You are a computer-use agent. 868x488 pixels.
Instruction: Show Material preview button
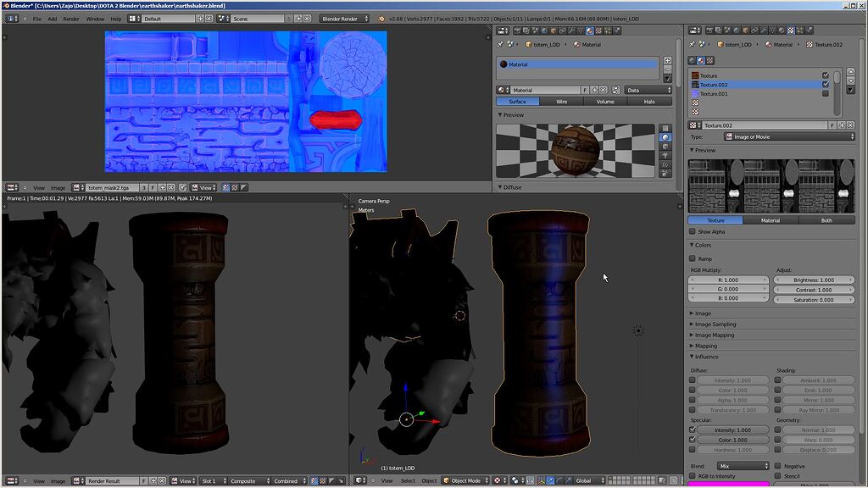[x=770, y=220]
